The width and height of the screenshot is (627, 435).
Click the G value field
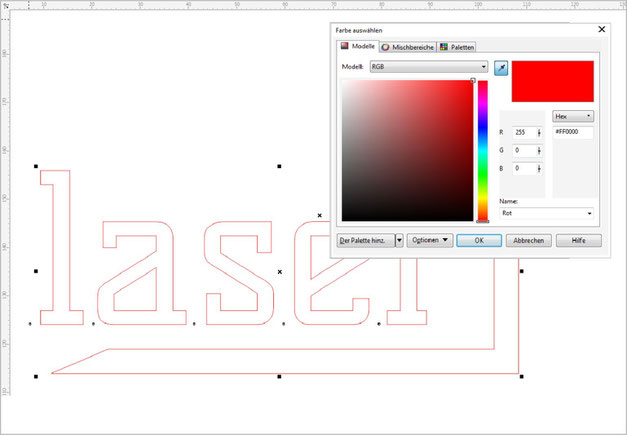click(524, 150)
